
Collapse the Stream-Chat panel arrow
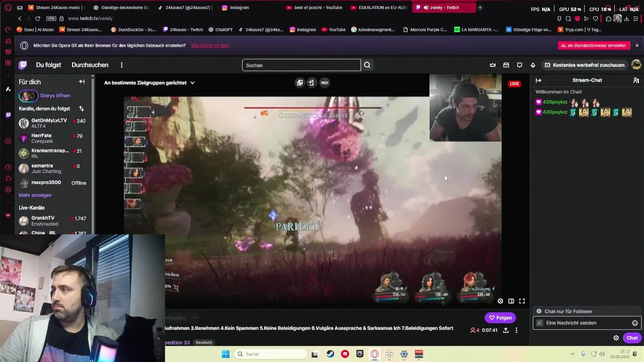[538, 80]
